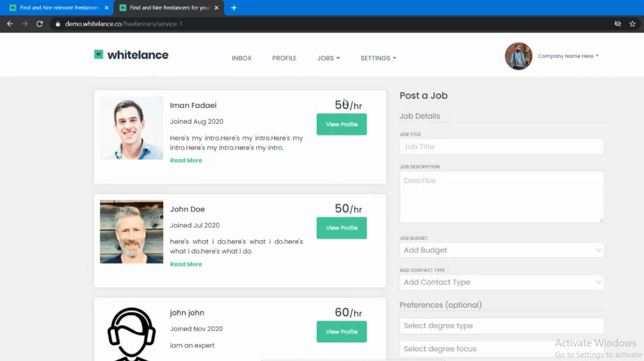Viewport: 644px width, 361px height.
Task: Click the 'Job Details' subheading
Action: coord(420,116)
